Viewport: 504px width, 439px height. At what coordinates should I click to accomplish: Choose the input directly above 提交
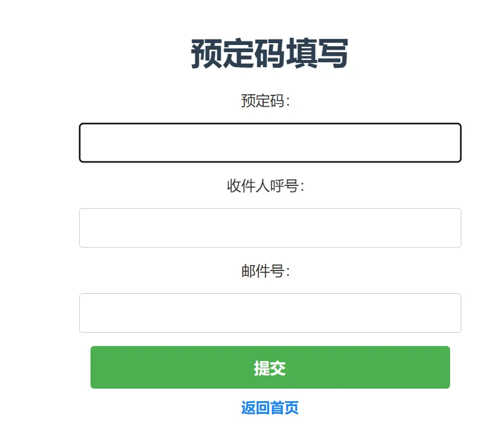click(x=270, y=313)
